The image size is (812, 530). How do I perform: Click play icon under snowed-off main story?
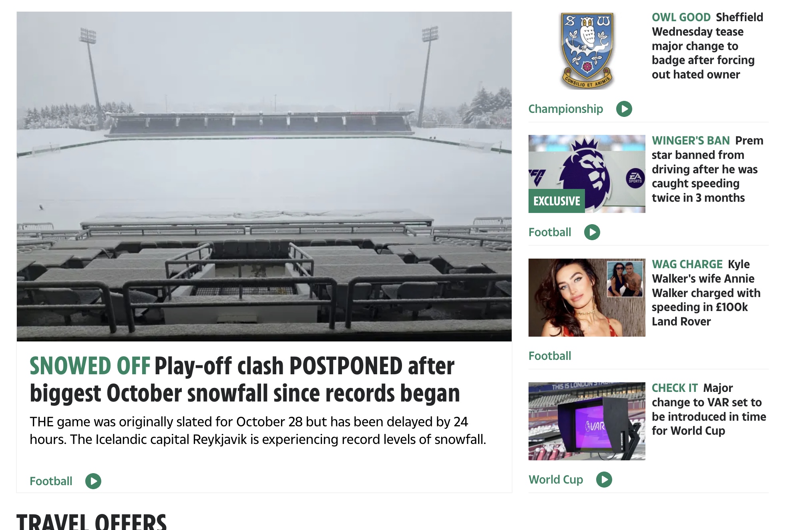pyautogui.click(x=93, y=481)
